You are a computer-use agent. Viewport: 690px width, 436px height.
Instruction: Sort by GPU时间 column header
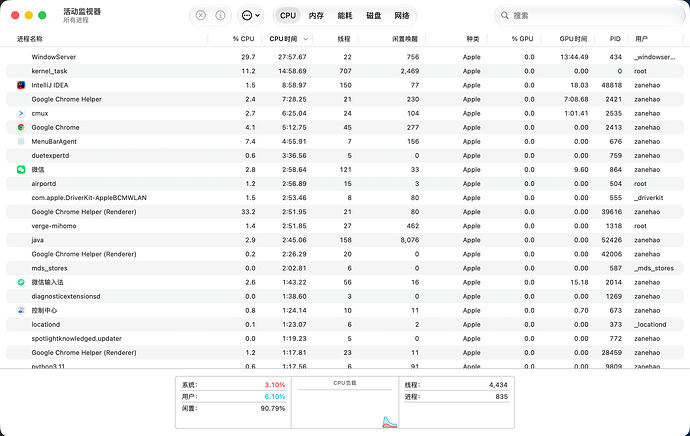tap(573, 39)
